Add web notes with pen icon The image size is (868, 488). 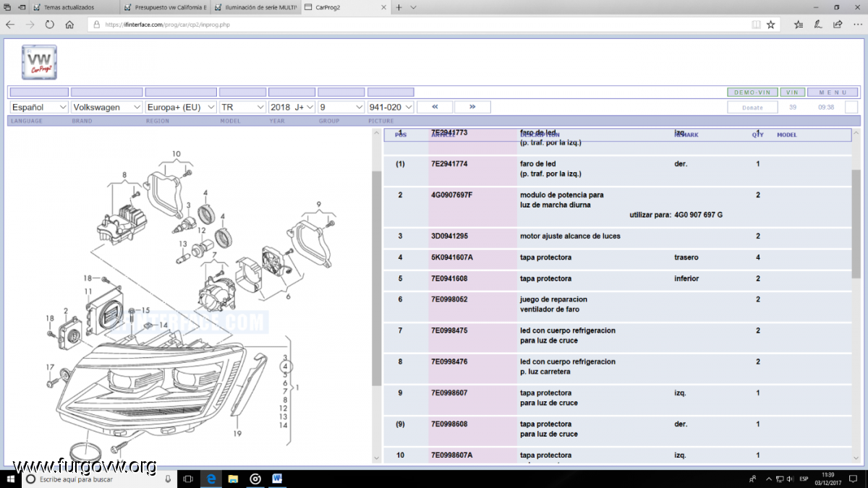coord(818,25)
